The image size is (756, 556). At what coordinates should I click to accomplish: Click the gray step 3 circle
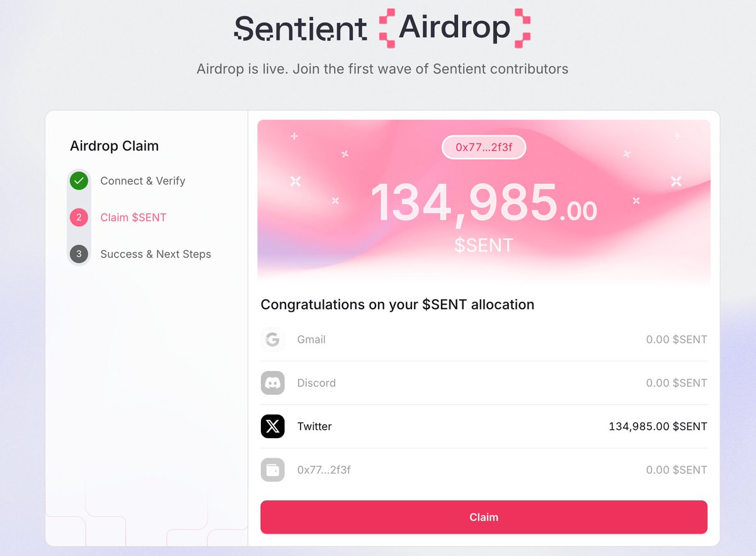click(x=79, y=254)
